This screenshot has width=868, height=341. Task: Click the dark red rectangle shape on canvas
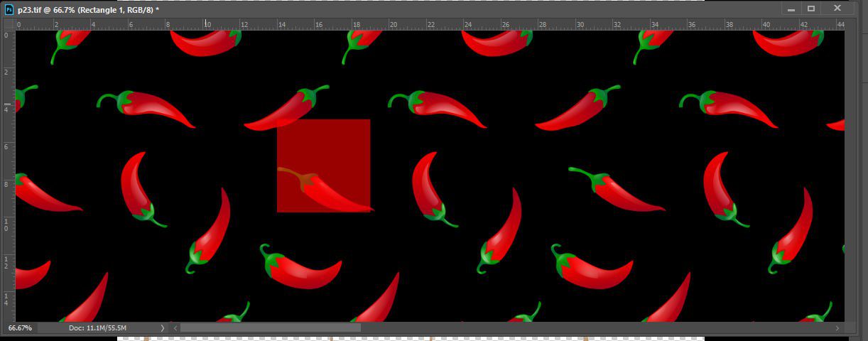click(x=324, y=166)
